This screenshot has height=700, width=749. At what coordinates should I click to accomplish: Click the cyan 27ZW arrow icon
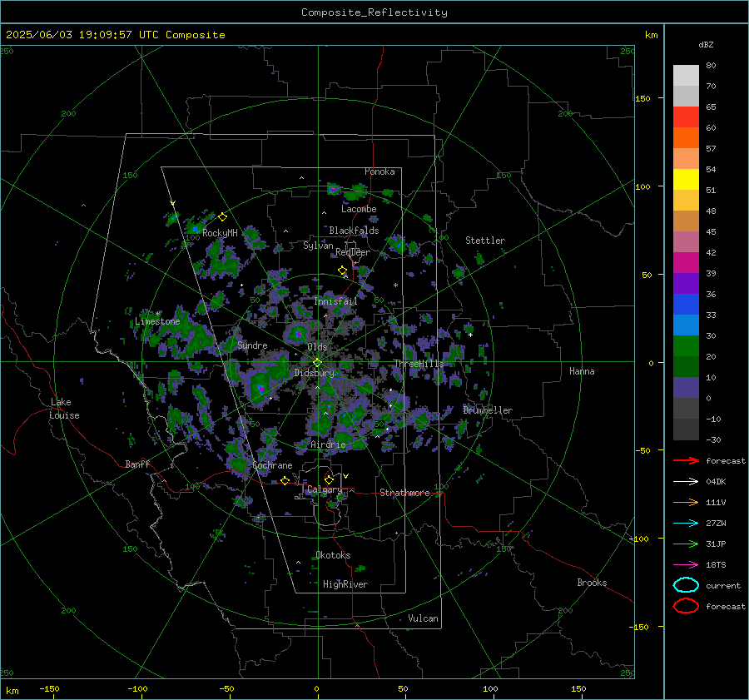click(686, 524)
